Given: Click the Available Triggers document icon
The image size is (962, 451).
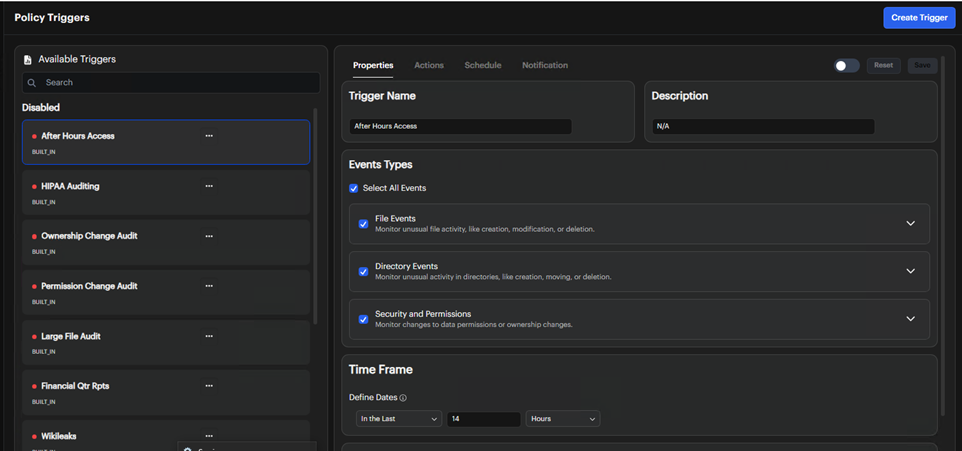Looking at the screenshot, I should [28, 60].
